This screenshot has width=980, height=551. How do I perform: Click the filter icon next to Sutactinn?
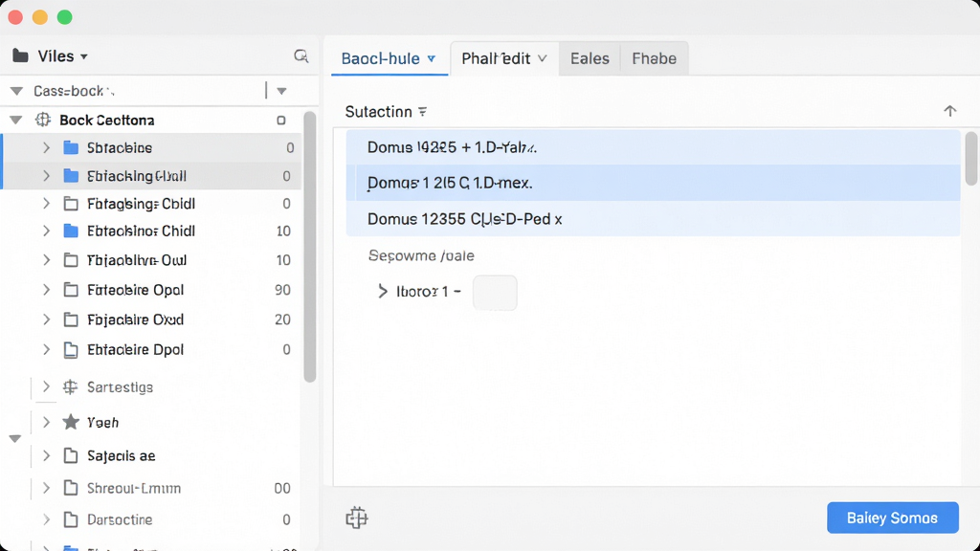pos(422,112)
